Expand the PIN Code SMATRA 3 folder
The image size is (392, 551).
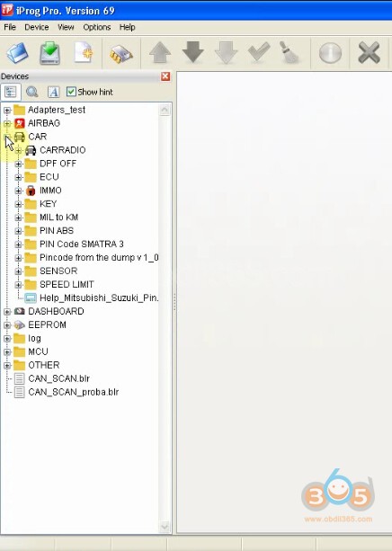point(18,244)
